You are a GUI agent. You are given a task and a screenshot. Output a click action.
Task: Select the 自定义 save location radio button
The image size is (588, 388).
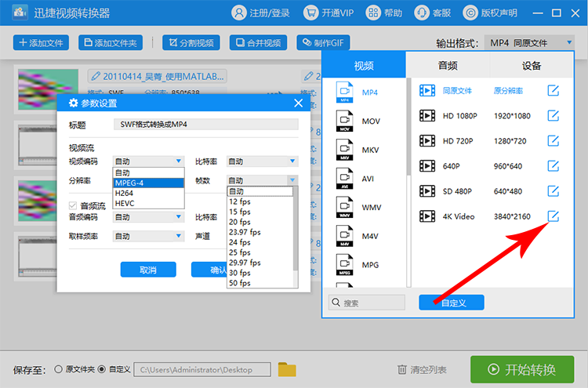tap(102, 369)
